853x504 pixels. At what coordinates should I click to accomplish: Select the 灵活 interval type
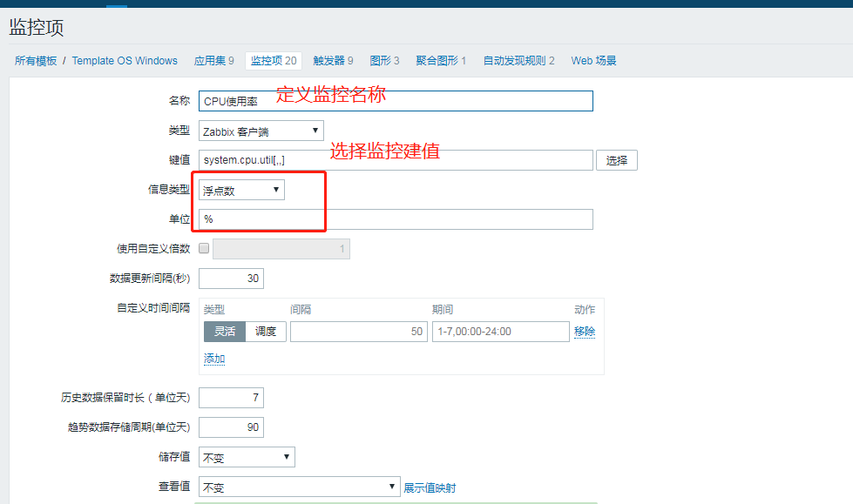[225, 332]
